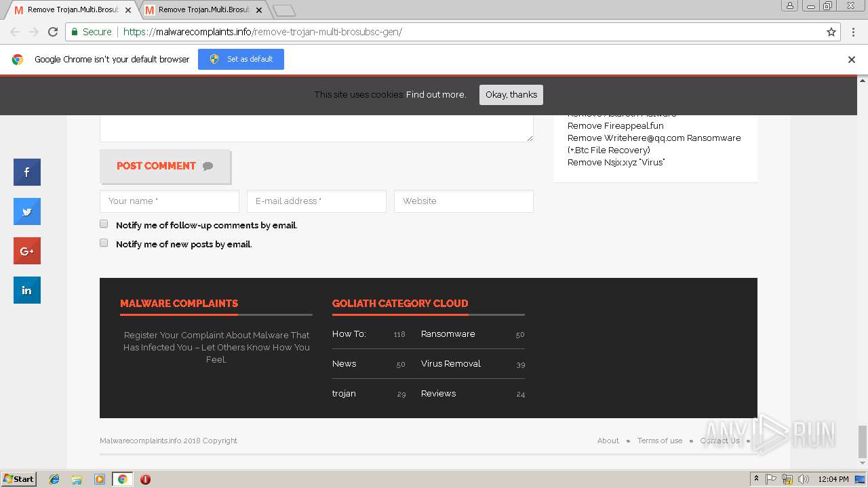The height and width of the screenshot is (488, 868).
Task: Open Opera icon in taskbar
Action: point(145,479)
